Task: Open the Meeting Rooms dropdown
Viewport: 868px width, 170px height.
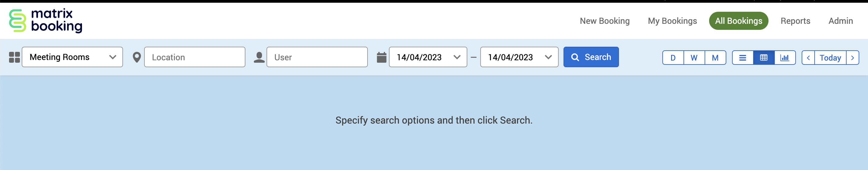Action: point(72,57)
